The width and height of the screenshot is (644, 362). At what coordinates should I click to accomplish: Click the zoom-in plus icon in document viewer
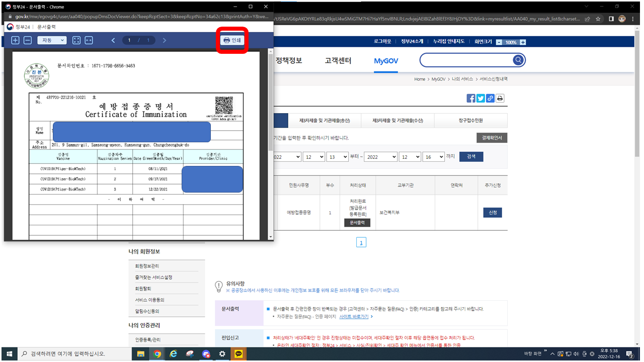pyautogui.click(x=15, y=40)
